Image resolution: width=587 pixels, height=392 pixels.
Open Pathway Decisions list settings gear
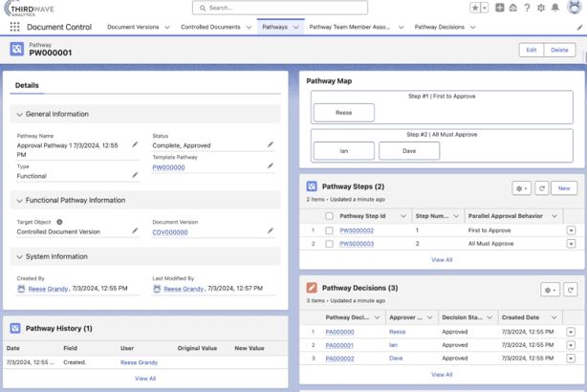coord(550,290)
